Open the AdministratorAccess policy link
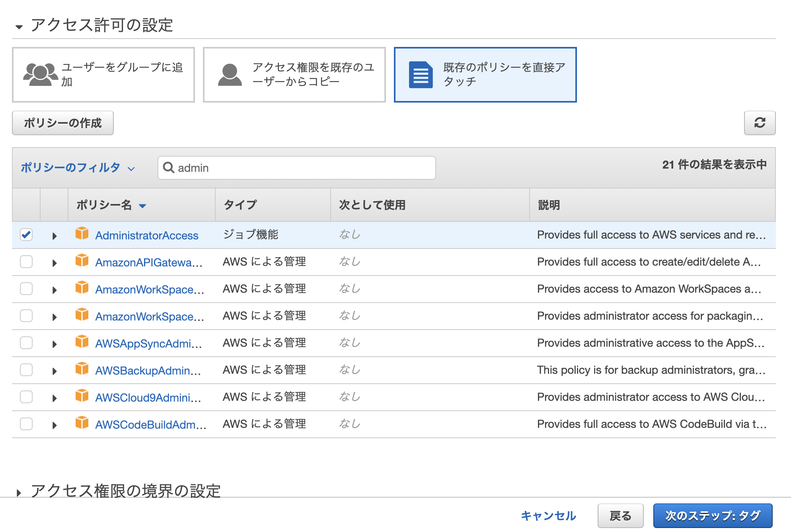 (x=146, y=235)
